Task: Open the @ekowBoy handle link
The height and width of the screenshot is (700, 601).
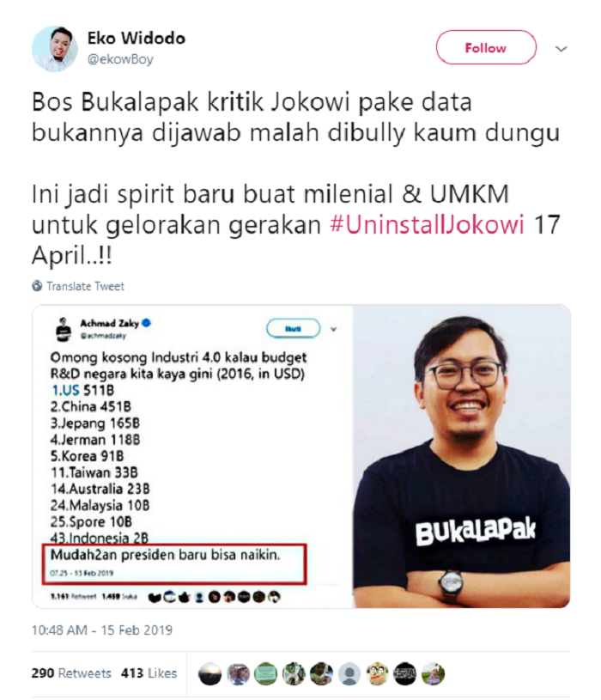Action: [120, 59]
